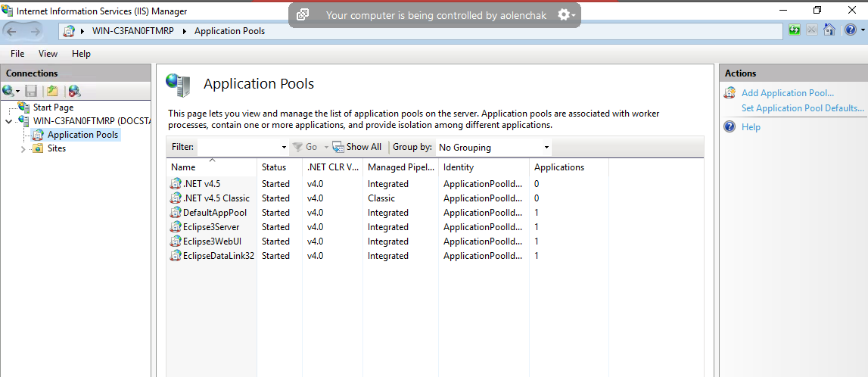Open the Help menu
Screen dimensions: 868x377
pyautogui.click(x=82, y=54)
